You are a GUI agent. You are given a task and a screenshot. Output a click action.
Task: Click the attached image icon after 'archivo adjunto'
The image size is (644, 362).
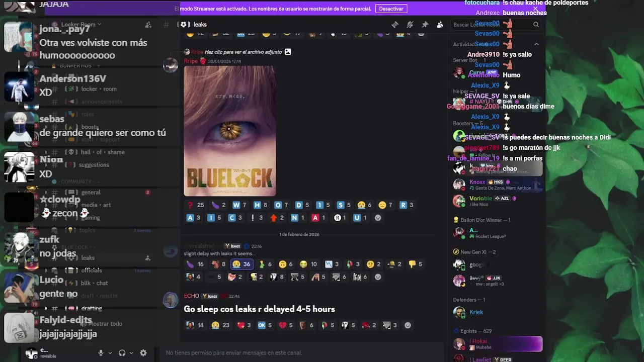point(288,52)
